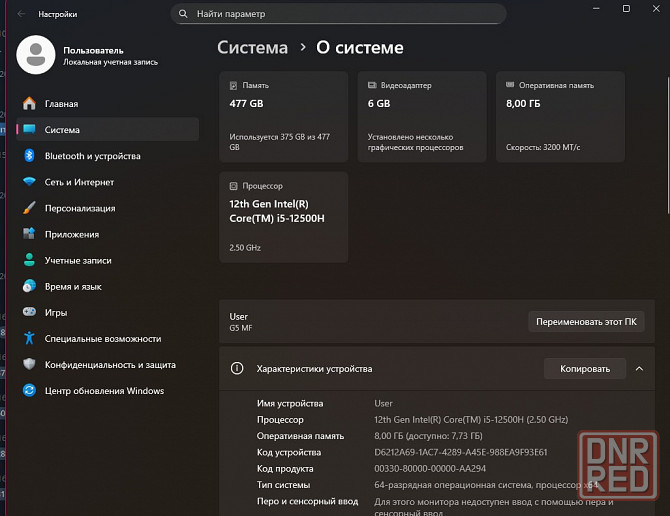This screenshot has width=670, height=516.
Task: Open Специальные возможности settings
Action: coord(107,338)
